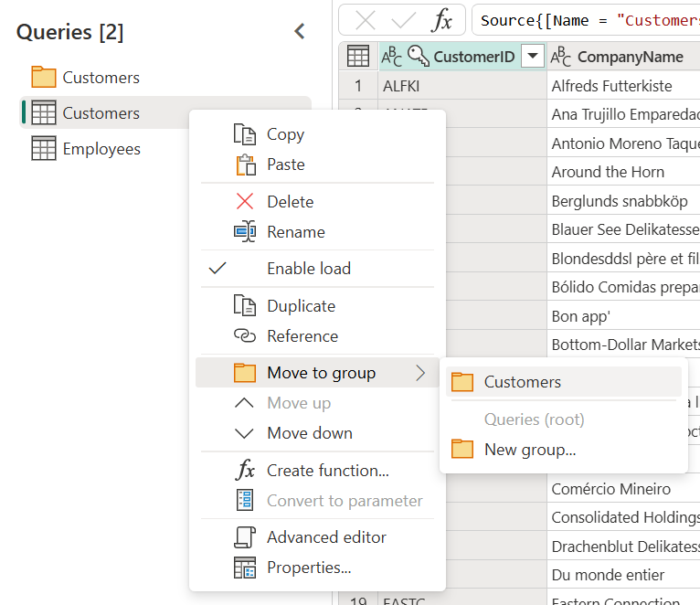This screenshot has width=700, height=605.
Task: Click the Properties table icon
Action: pyautogui.click(x=245, y=567)
